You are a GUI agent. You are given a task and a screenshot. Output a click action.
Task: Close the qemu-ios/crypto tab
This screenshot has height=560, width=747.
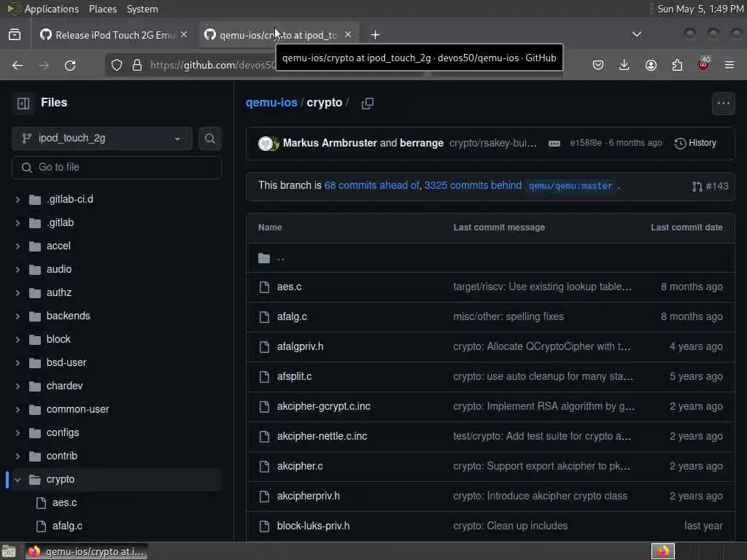tap(348, 35)
